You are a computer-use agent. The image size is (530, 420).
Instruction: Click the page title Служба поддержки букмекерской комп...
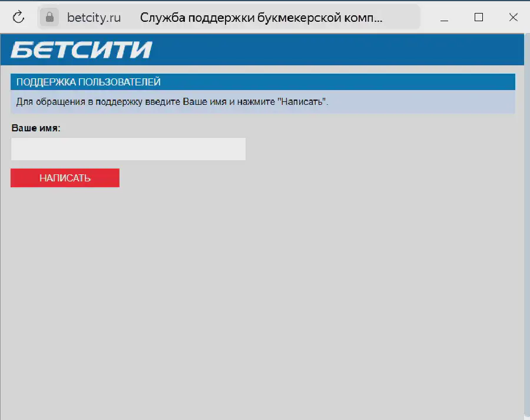(261, 18)
